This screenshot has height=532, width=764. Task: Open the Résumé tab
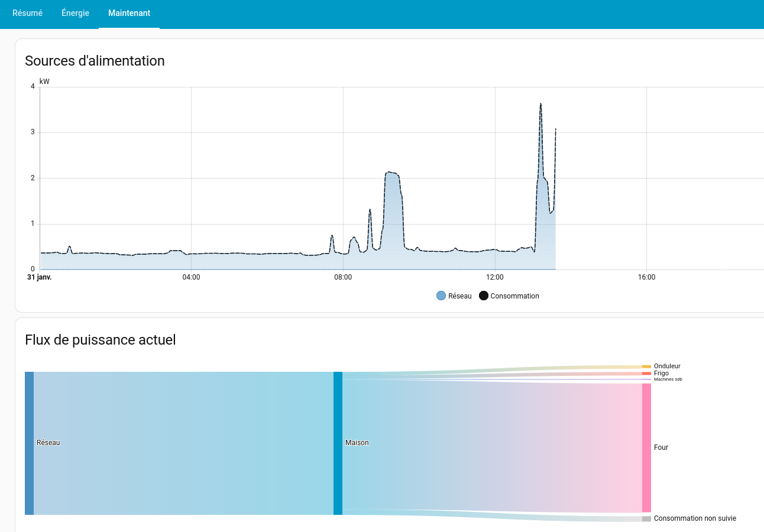click(x=27, y=13)
